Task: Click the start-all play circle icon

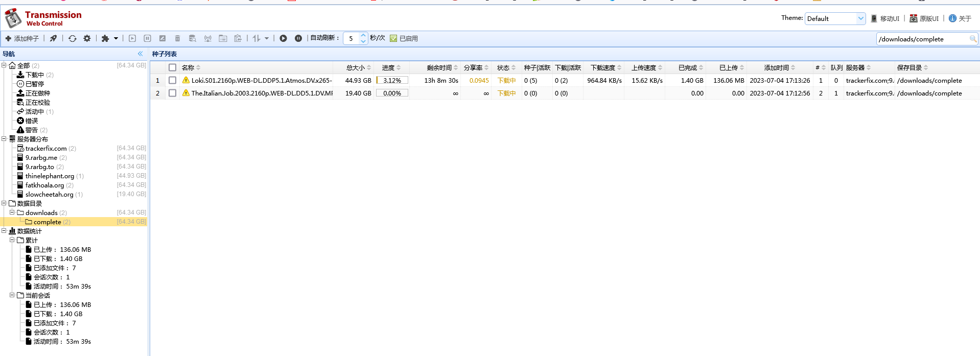Action: [x=283, y=38]
